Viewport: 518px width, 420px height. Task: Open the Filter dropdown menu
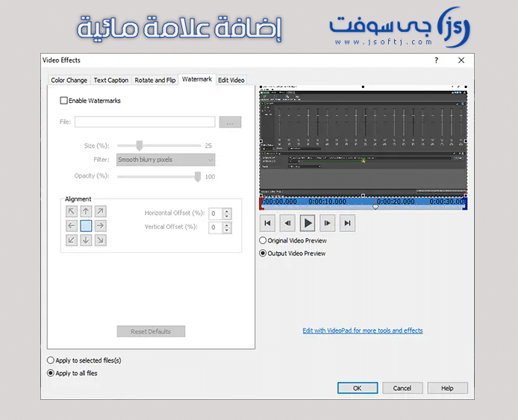(x=166, y=160)
